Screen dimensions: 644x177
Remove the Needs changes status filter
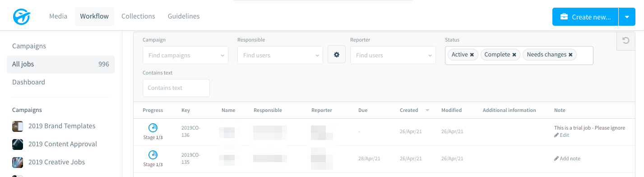tap(570, 55)
